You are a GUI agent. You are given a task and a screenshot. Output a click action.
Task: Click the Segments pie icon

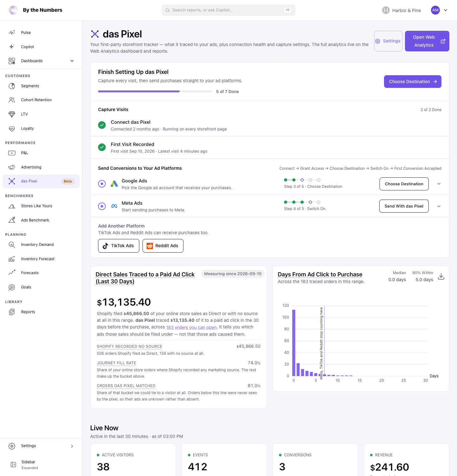point(12,86)
